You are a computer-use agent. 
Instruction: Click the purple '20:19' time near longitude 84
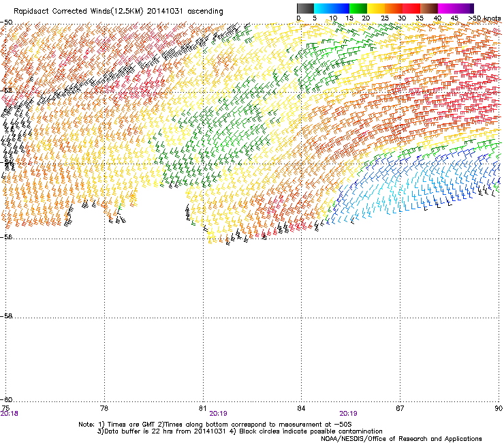[x=349, y=414]
